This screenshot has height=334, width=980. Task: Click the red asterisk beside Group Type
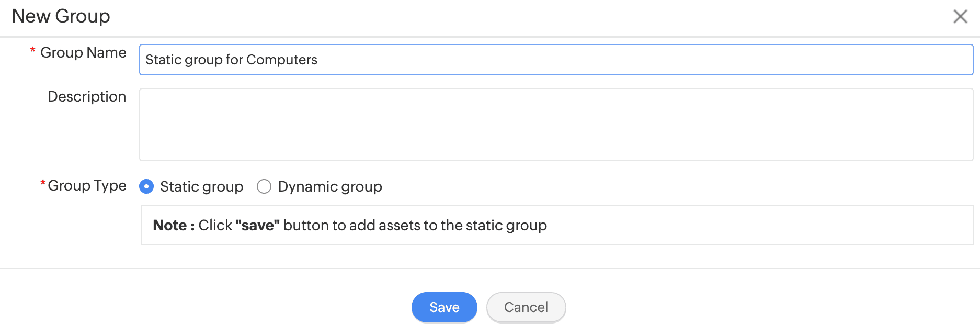tap(43, 184)
